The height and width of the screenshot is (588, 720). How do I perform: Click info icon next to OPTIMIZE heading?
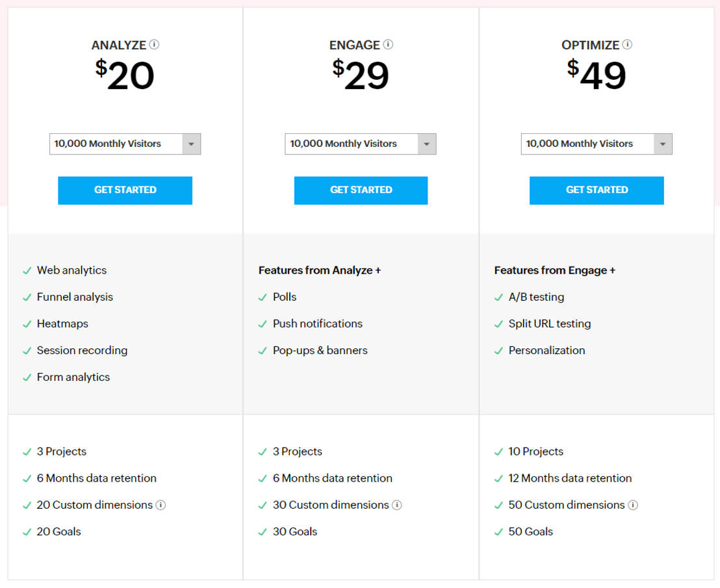[x=627, y=45]
